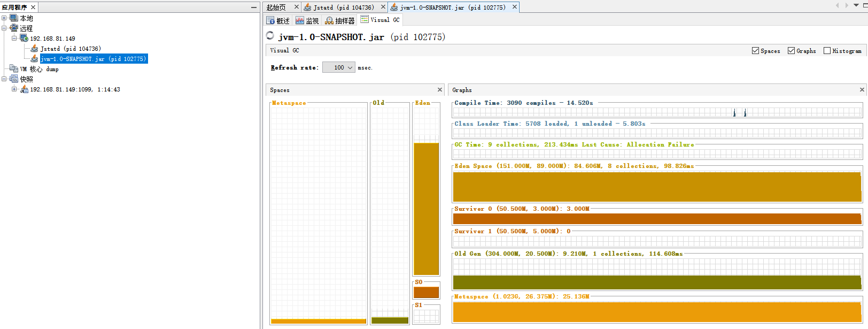Select jvm-1.0-SNAPSHOT.jar (pid 102775) tree row
The width and height of the screenshot is (868, 329).
point(93,59)
